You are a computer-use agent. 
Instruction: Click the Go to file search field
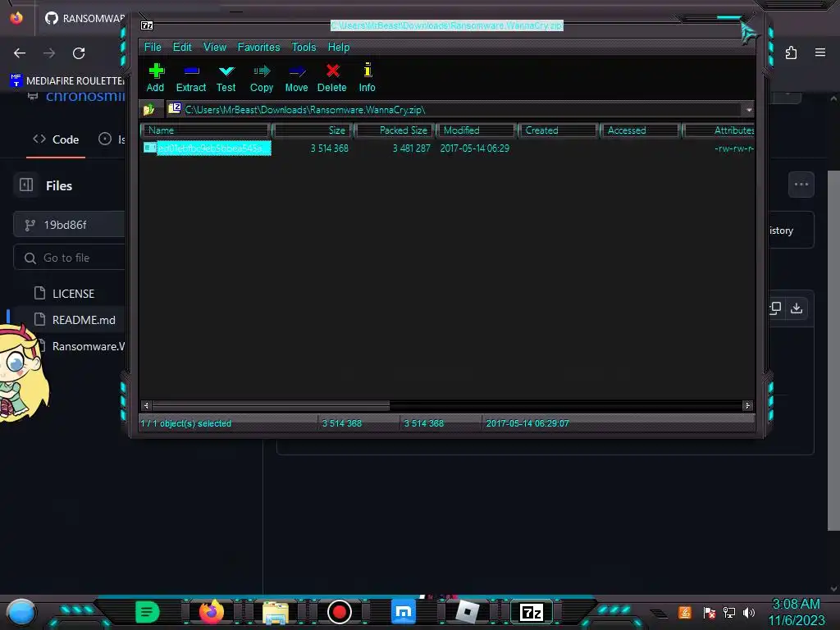pyautogui.click(x=70, y=258)
